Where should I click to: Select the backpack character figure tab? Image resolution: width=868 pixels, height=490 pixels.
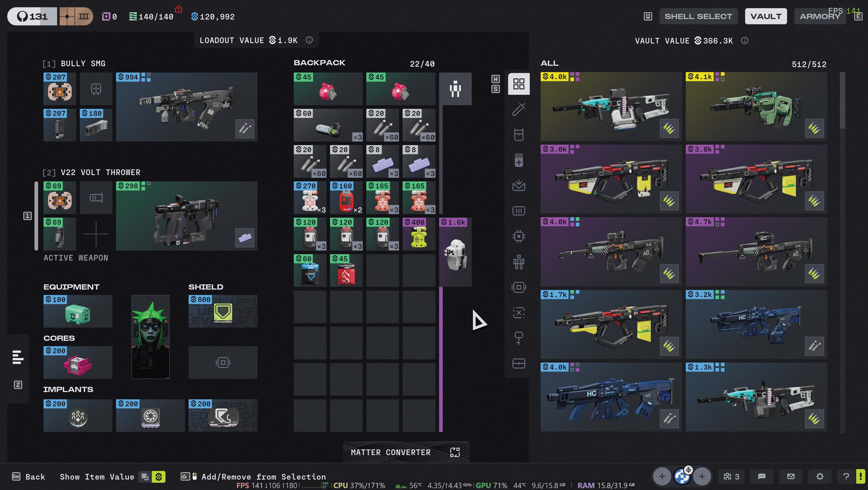(x=455, y=89)
